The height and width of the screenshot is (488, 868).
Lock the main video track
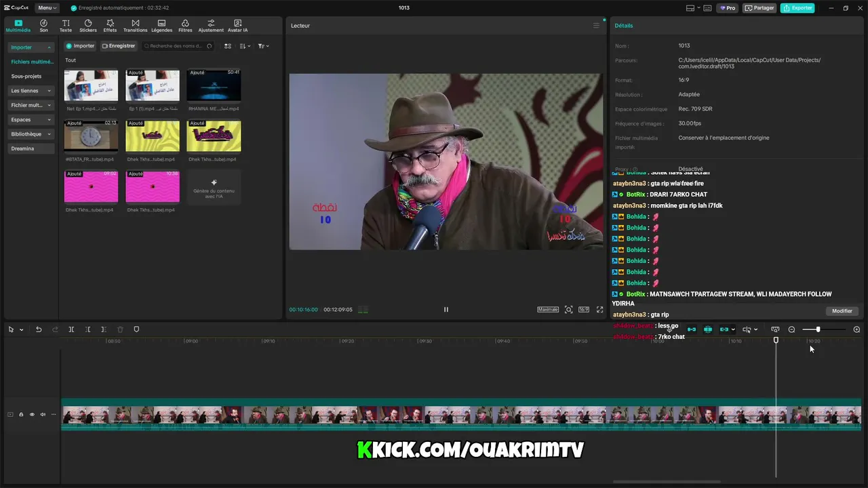pos(21,415)
